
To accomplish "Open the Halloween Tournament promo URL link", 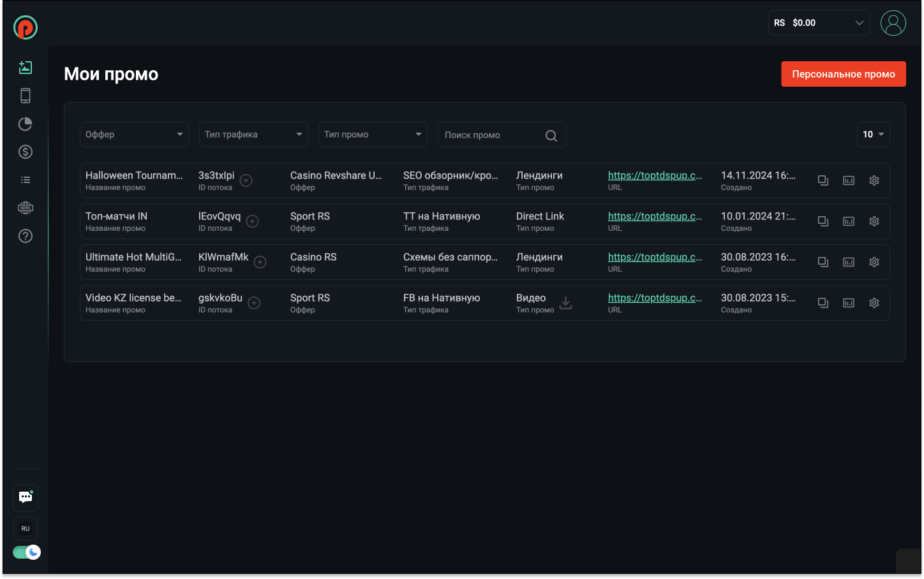I will click(655, 175).
